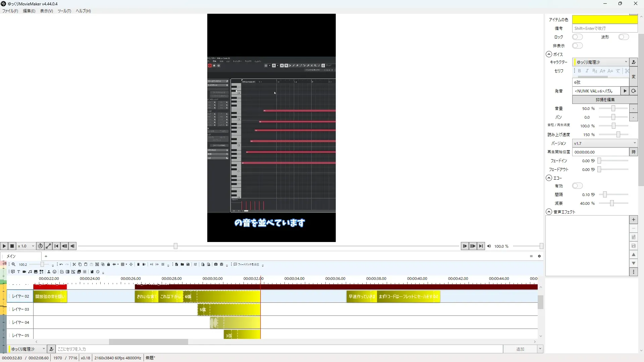Open the キャラクター dropdown ゆっくり魔理沙
The image size is (644, 362).
(x=600, y=62)
